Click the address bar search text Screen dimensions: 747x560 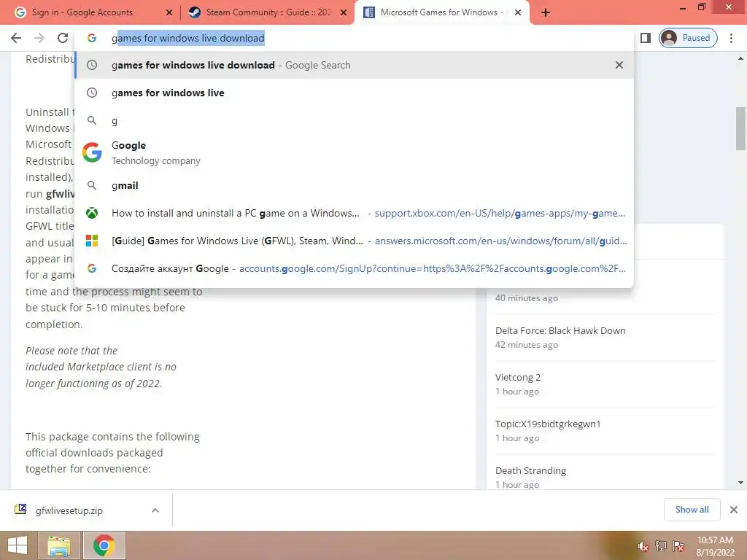(x=187, y=38)
